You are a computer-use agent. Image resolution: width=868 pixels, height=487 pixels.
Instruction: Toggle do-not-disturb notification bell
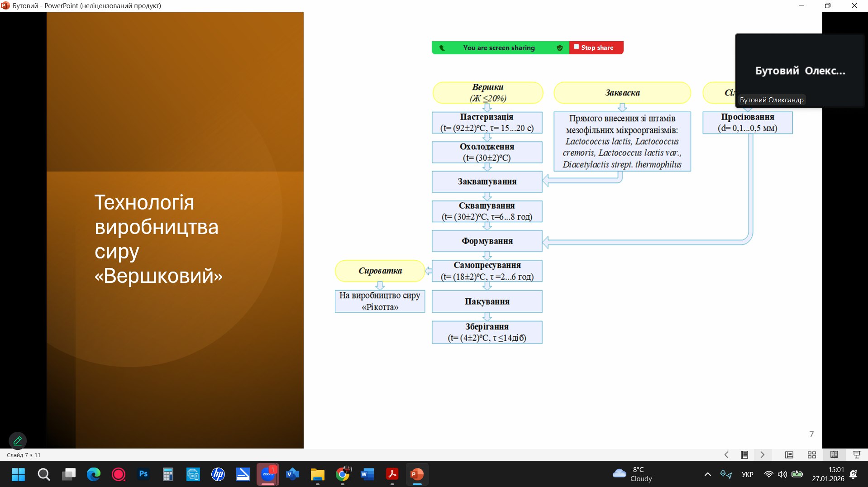tap(854, 474)
